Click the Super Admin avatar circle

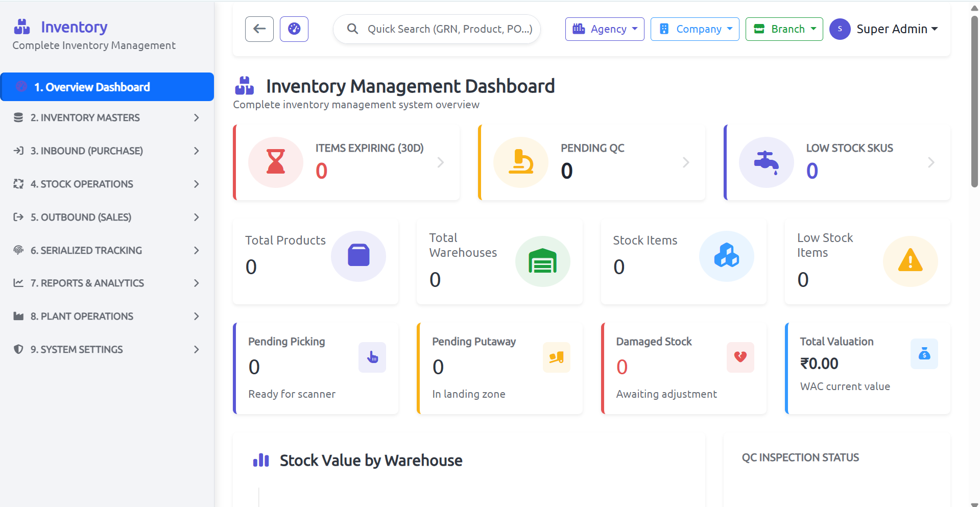(840, 29)
